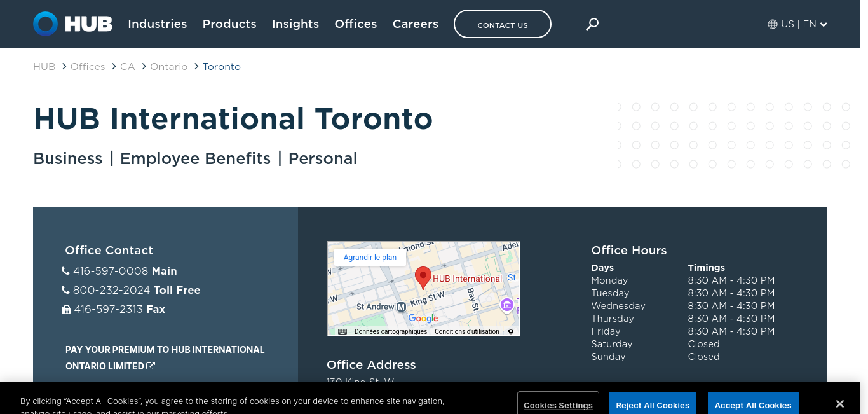Open the Insights menu
Viewport: 868px width, 414px height.
coord(295,24)
